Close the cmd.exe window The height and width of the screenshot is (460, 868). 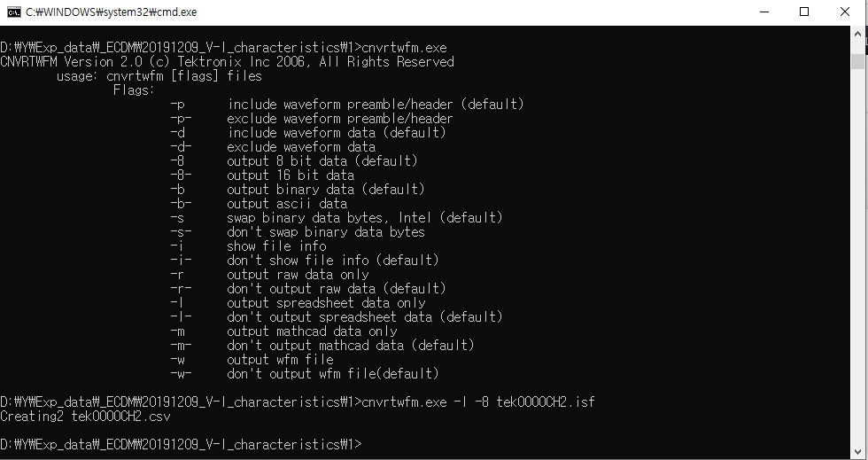845,12
